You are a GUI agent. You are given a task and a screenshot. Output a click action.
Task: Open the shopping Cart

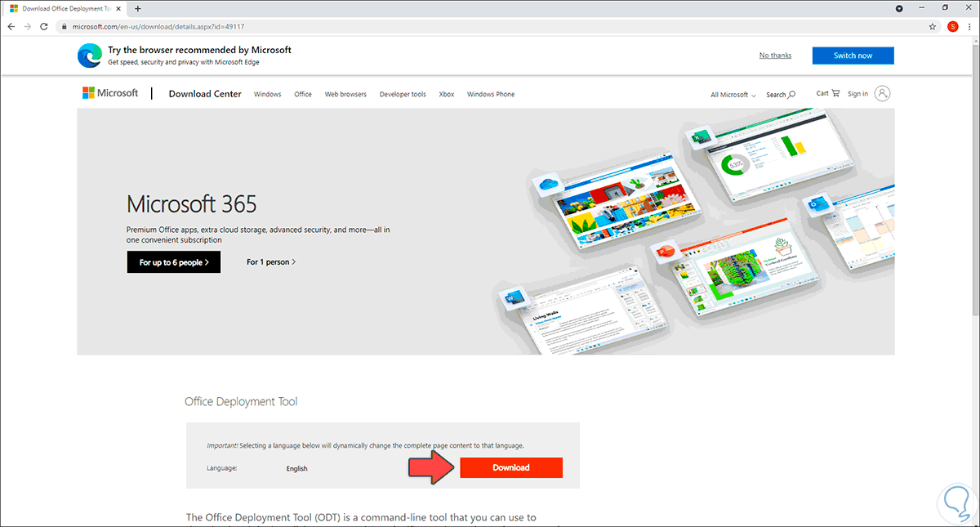pyautogui.click(x=827, y=93)
